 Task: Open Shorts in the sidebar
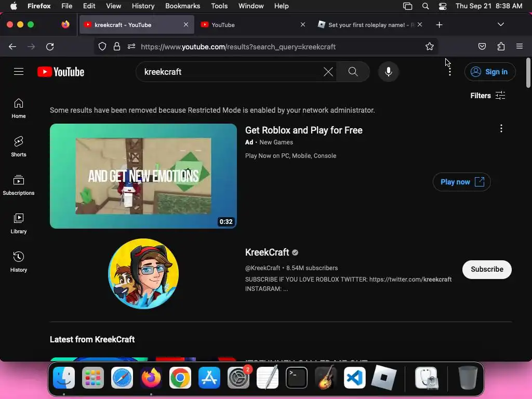point(19,147)
